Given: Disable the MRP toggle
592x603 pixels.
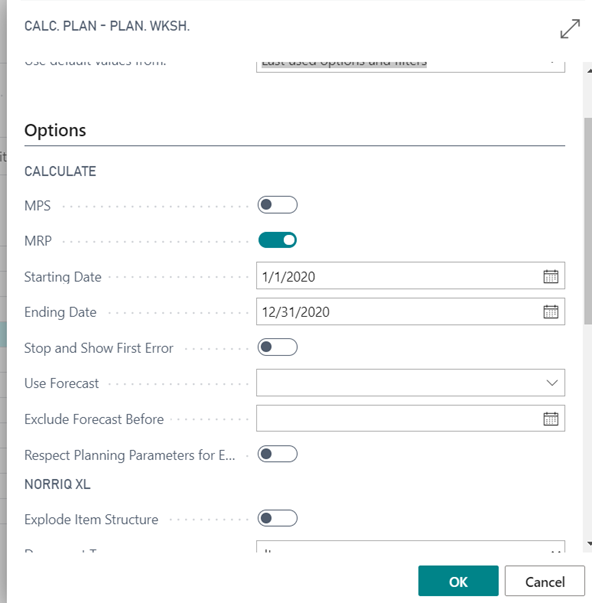Looking at the screenshot, I should (277, 240).
